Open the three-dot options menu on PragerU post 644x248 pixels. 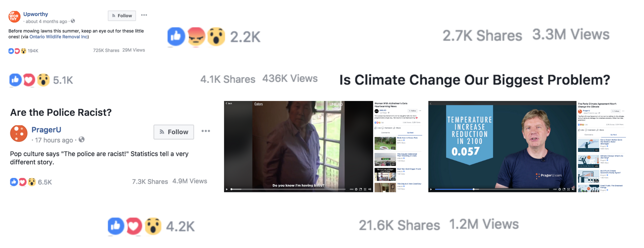(206, 131)
